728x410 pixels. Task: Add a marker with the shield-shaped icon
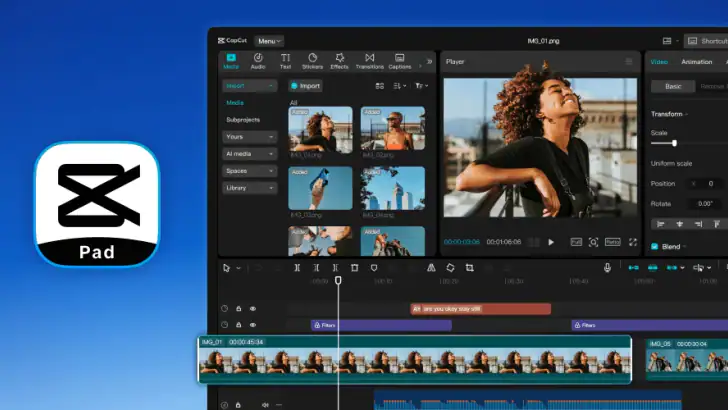(x=374, y=268)
